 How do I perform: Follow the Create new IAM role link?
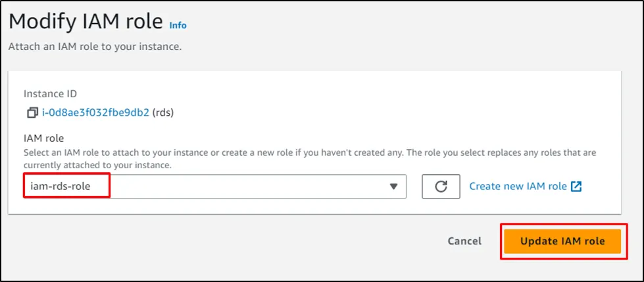click(x=518, y=187)
